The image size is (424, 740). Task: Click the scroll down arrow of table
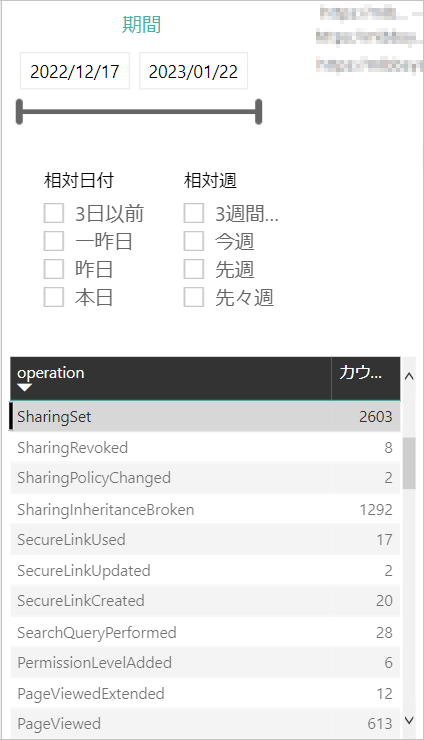409,720
